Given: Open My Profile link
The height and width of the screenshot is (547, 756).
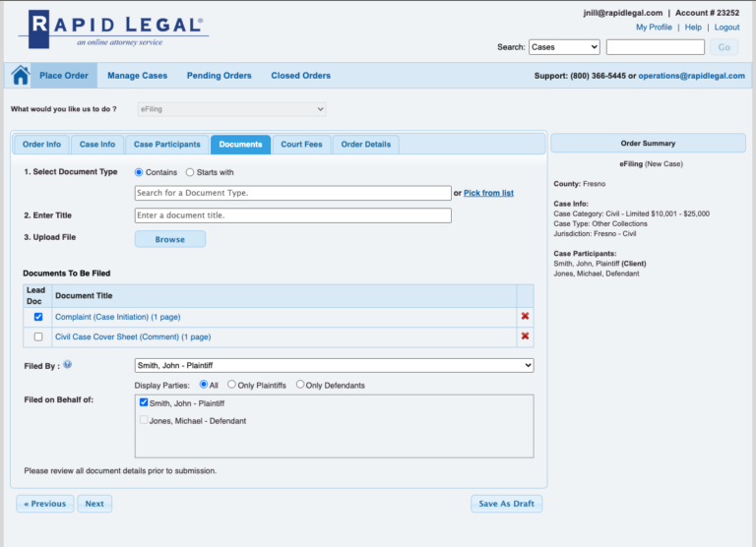Looking at the screenshot, I should click(x=654, y=27).
